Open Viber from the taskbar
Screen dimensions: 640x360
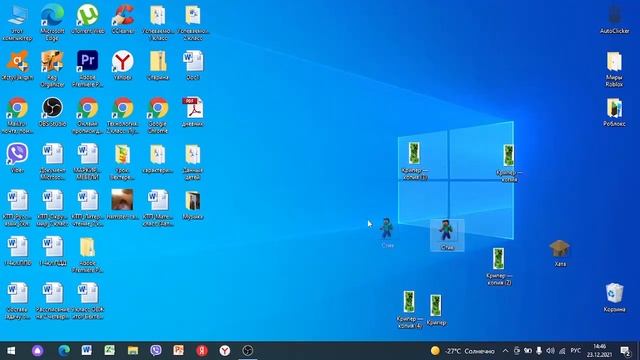point(156,351)
